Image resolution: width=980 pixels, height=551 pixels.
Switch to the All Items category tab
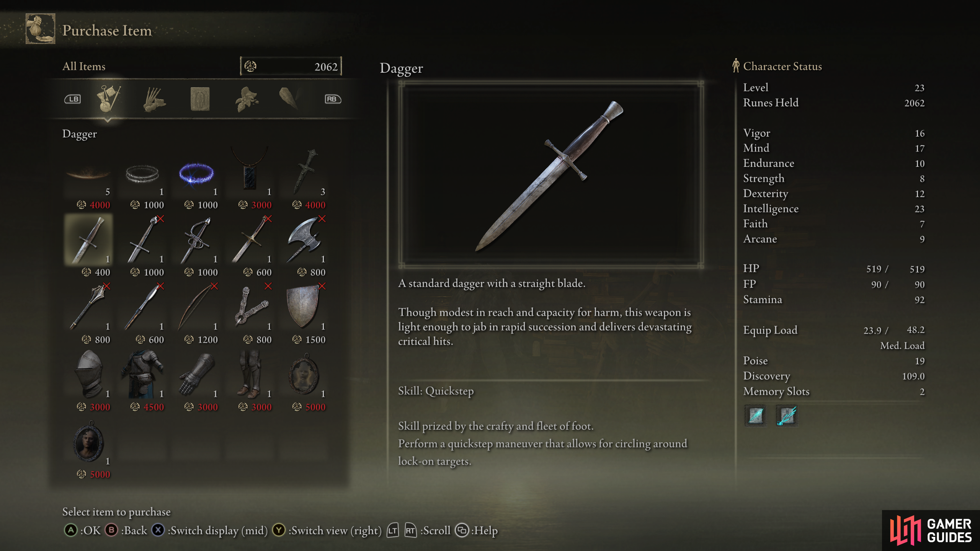(108, 99)
